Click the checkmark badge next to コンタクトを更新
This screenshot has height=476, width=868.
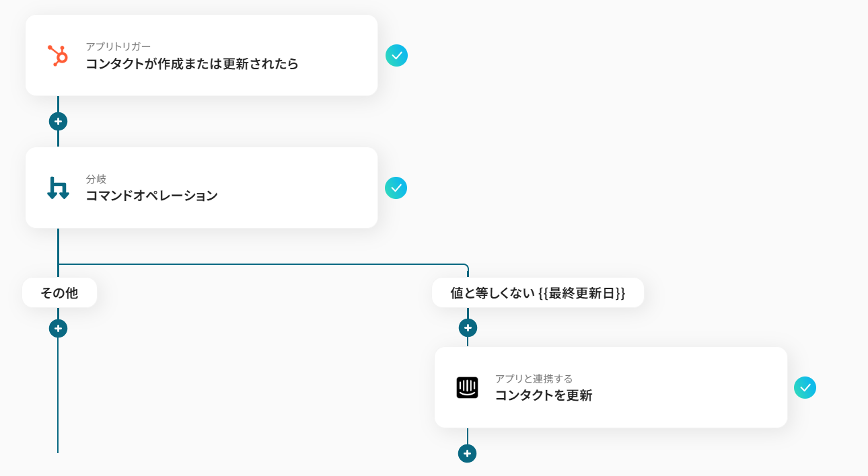805,387
